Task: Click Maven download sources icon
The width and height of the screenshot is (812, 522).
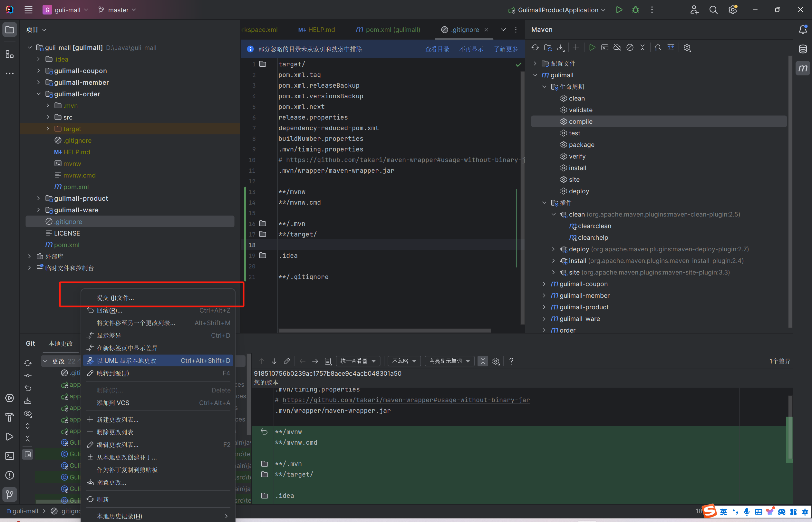Action: pos(561,48)
